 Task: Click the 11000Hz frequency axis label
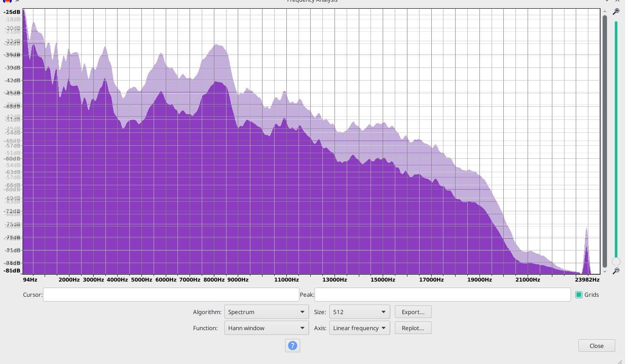pyautogui.click(x=286, y=280)
